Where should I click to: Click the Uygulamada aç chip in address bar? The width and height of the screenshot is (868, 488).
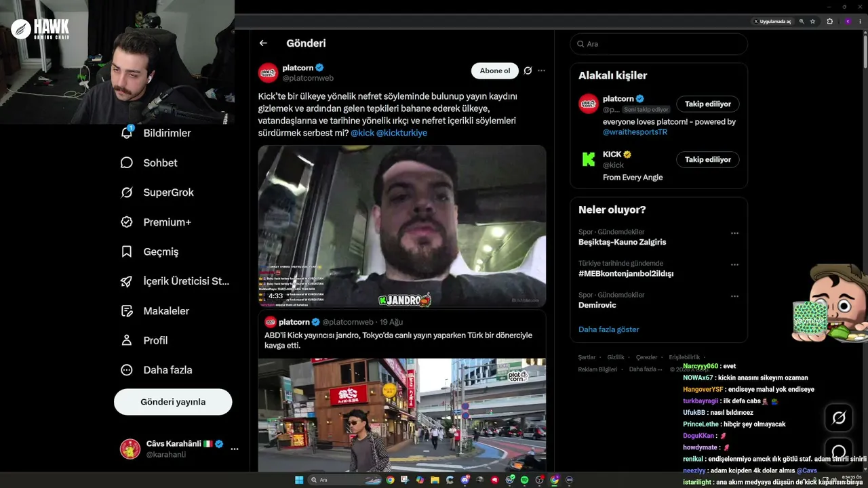click(772, 22)
